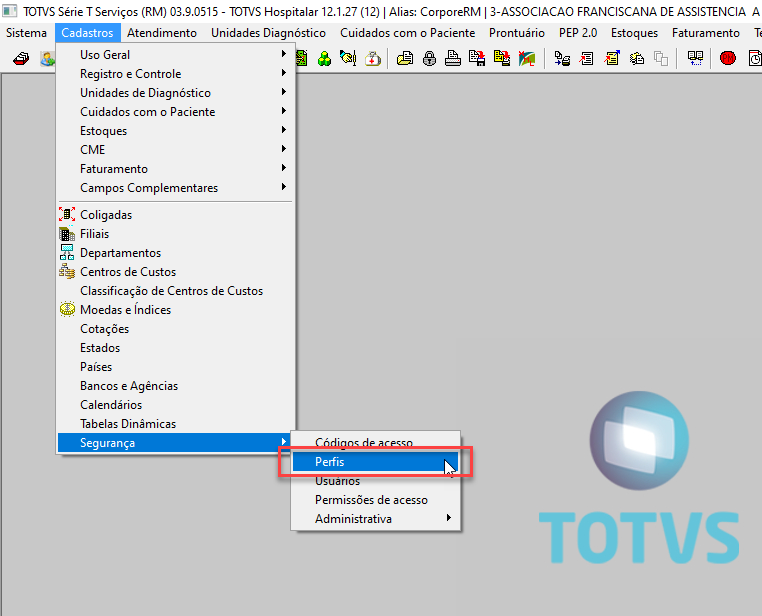Click the padlock toolbar icon
Screen dimensions: 762x616
[429, 59]
